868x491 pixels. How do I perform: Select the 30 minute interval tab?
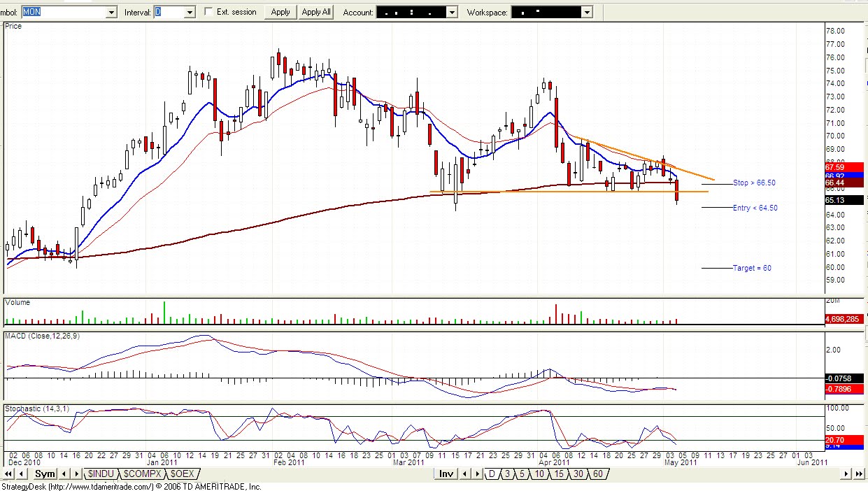coord(578,474)
